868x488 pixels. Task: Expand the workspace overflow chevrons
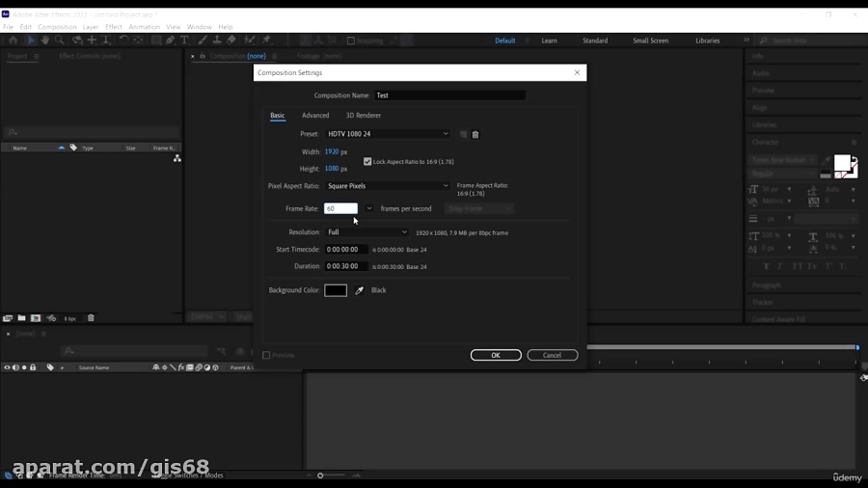pos(746,40)
